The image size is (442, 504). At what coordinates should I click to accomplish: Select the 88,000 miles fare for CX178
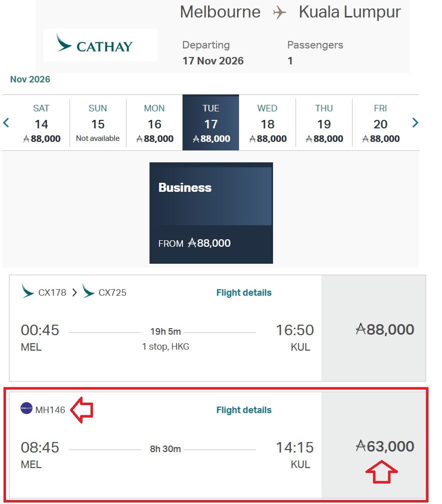[x=384, y=329]
